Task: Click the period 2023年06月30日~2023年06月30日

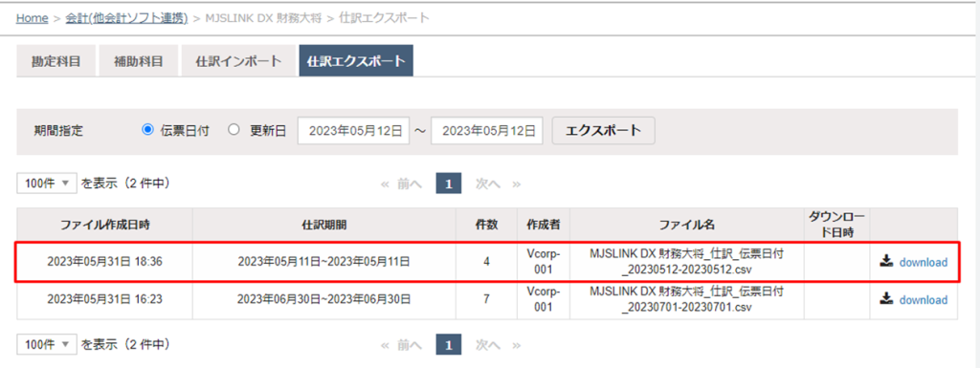Action: [x=323, y=300]
